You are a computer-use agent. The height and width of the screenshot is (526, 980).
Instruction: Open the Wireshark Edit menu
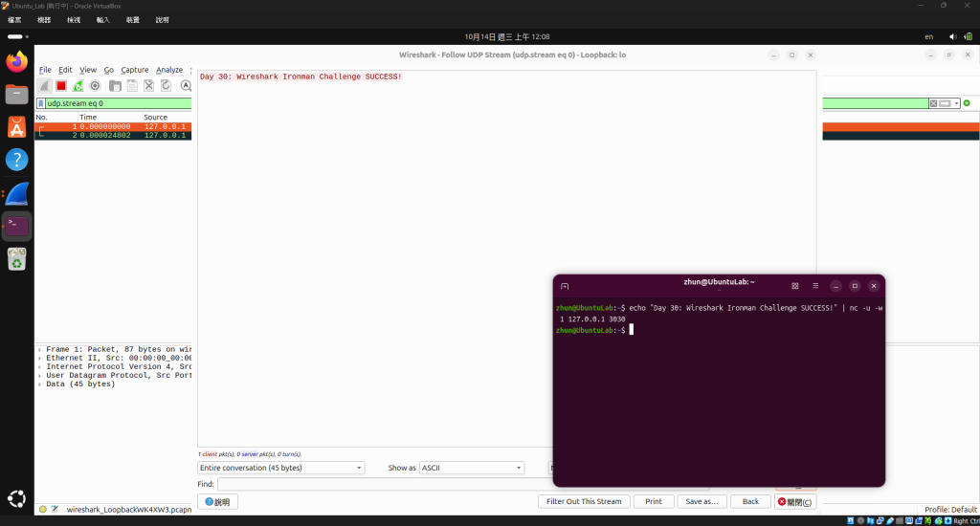[x=65, y=70]
